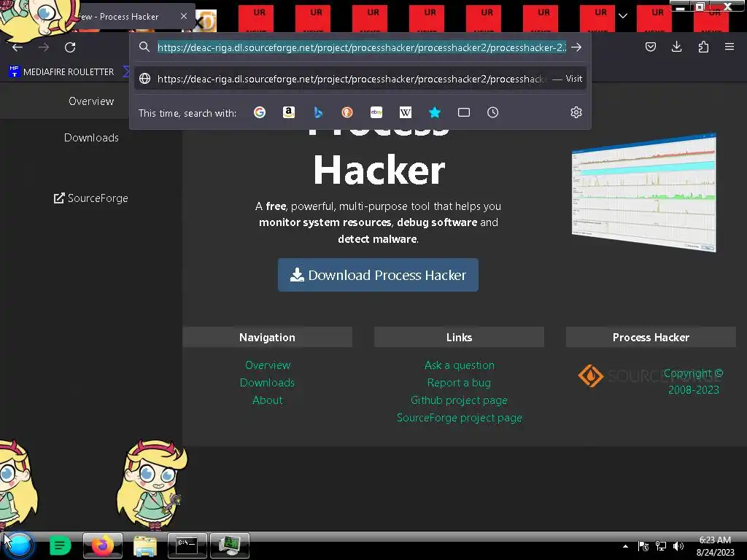Open the extensions puzzle icon

pos(703,47)
